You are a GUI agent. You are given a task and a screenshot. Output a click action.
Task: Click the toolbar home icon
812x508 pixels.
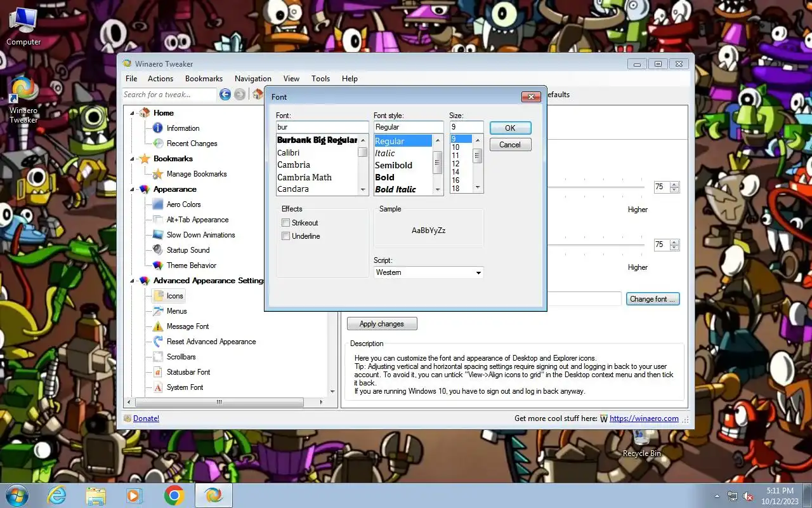pos(258,95)
